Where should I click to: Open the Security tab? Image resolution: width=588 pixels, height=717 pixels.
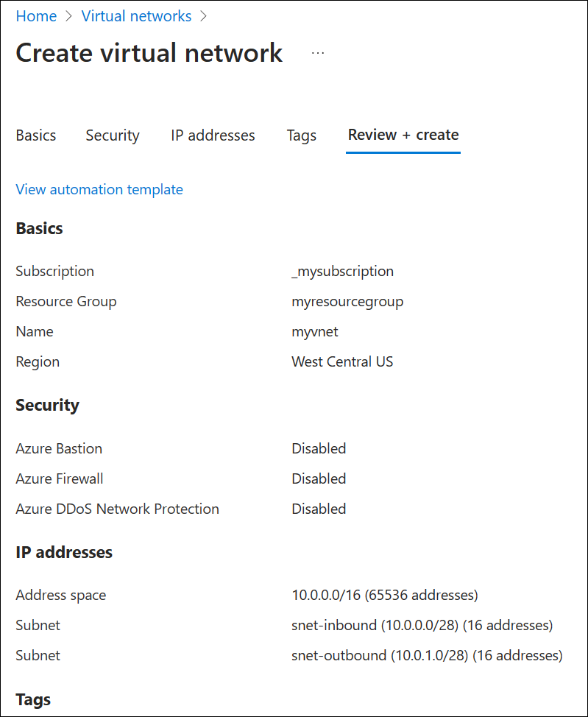click(112, 135)
